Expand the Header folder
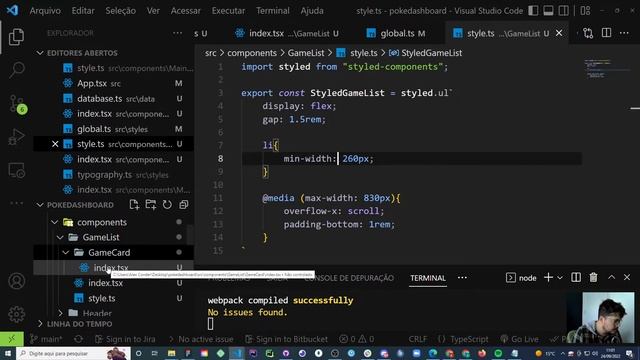 [60, 313]
